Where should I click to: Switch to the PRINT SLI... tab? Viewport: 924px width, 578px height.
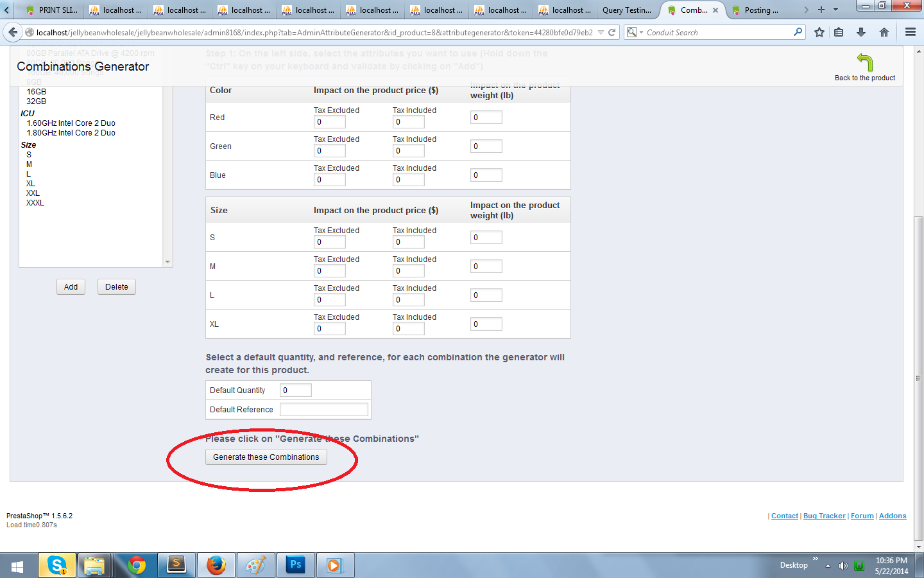tap(51, 10)
